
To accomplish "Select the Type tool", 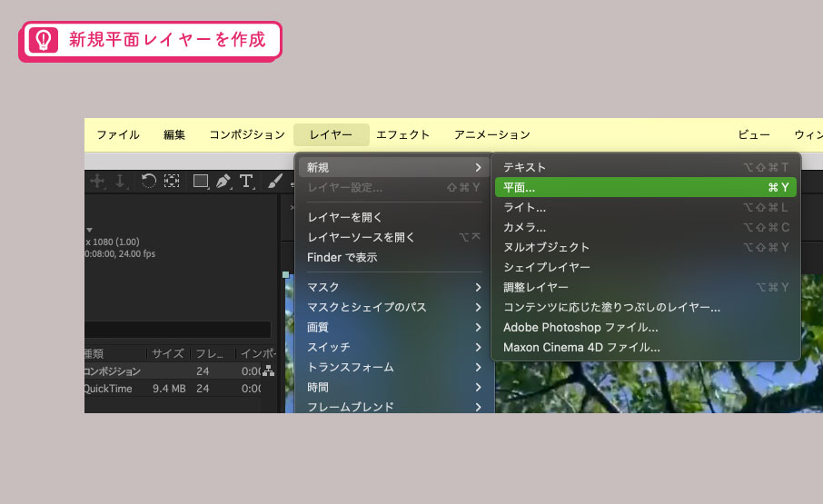I will click(246, 182).
